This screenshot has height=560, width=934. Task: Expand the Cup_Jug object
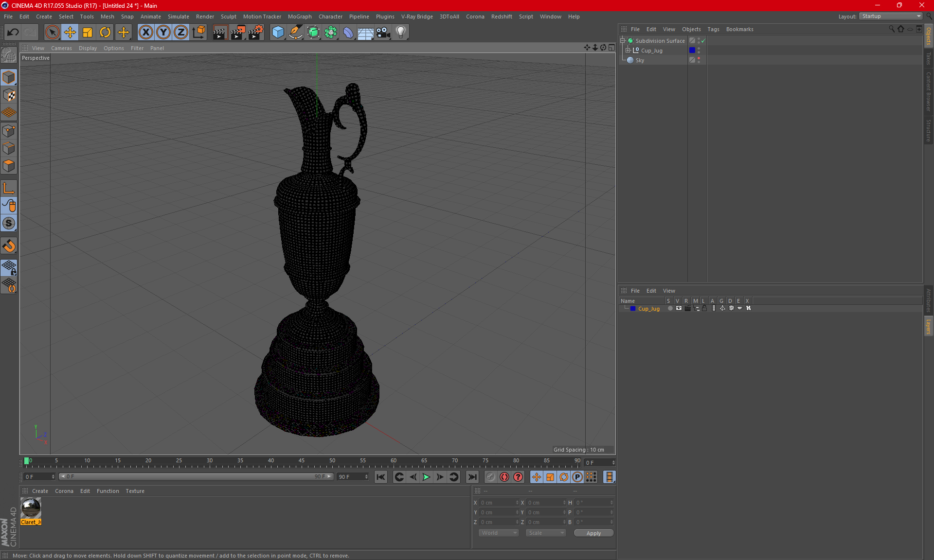pos(628,51)
